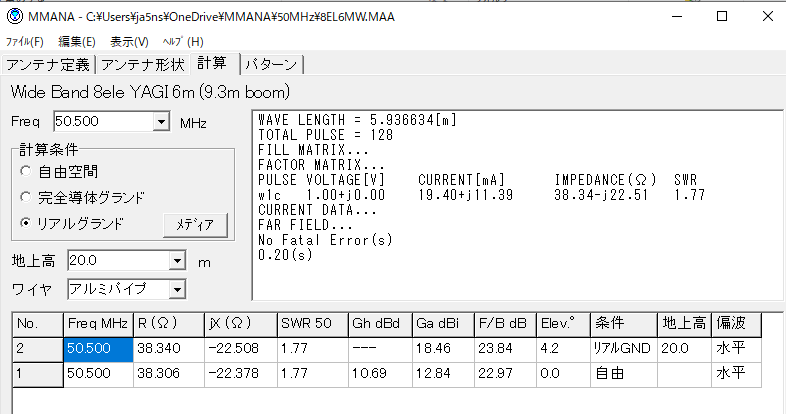
Task: Select リアルグランド radio option
Action: [x=26, y=223]
